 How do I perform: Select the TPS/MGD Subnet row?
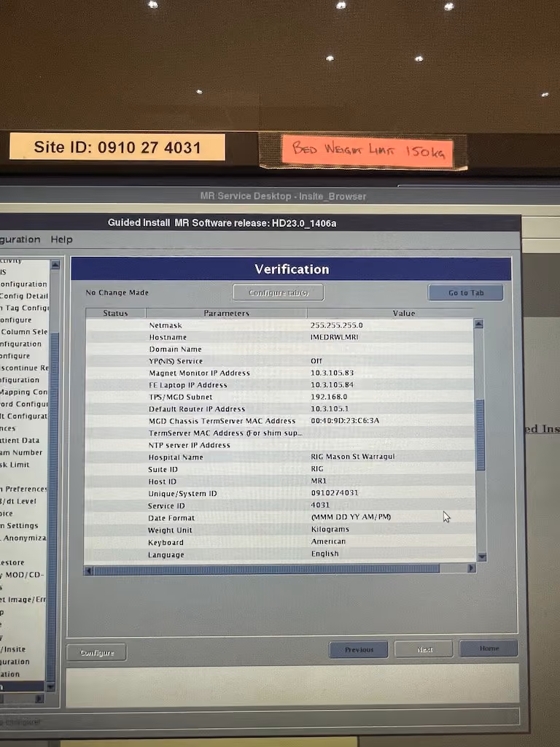point(280,396)
